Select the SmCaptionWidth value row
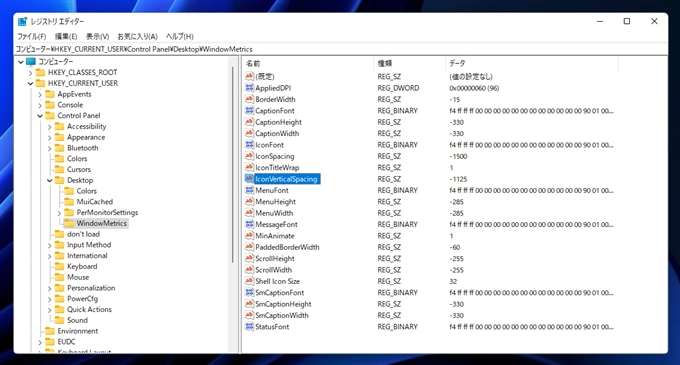 click(282, 315)
